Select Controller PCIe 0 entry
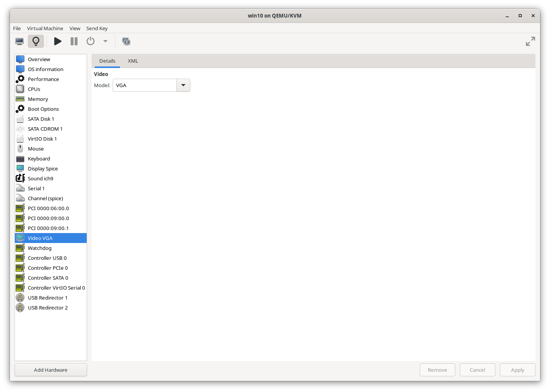The width and height of the screenshot is (550, 392). pyautogui.click(x=51, y=268)
